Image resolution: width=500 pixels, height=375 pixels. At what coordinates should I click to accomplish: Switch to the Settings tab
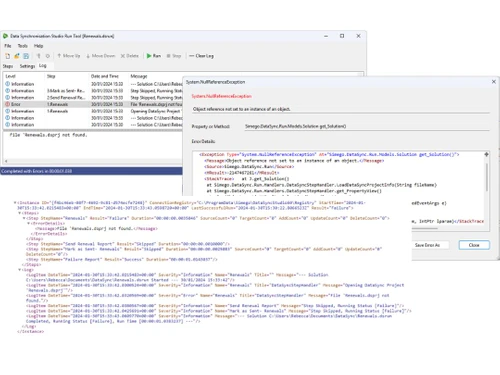(27, 66)
